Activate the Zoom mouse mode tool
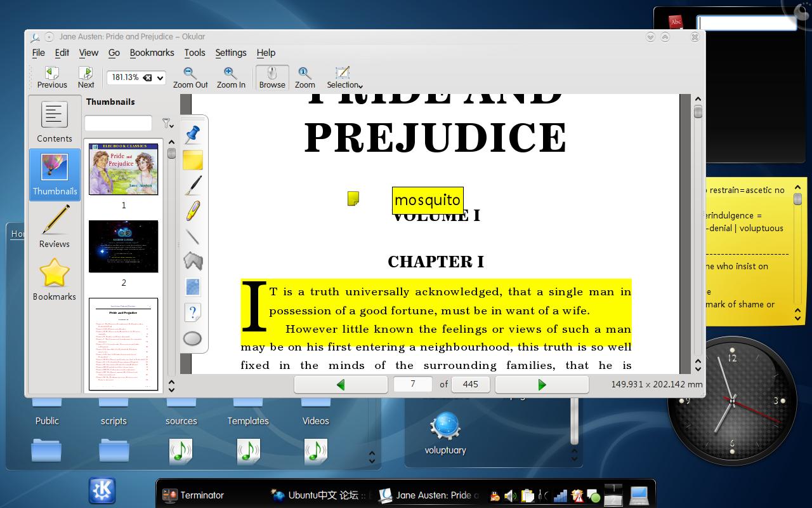 click(304, 77)
